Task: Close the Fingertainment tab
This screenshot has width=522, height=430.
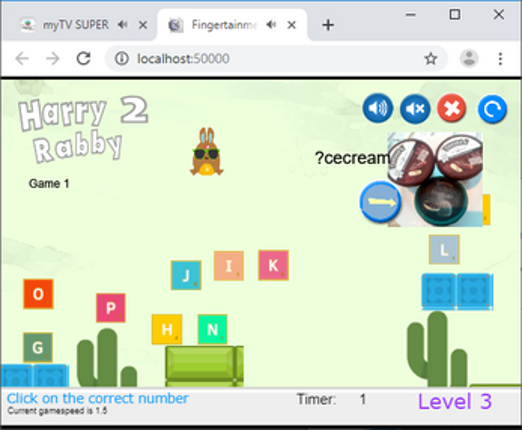Action: point(292,25)
